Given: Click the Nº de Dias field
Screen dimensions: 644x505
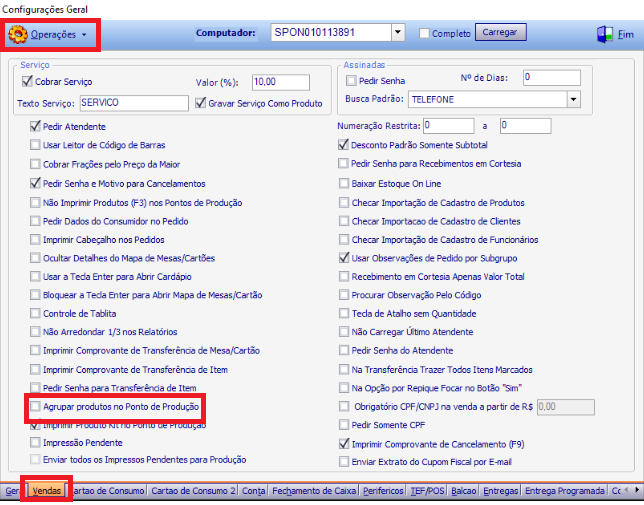Looking at the screenshot, I should click(552, 78).
